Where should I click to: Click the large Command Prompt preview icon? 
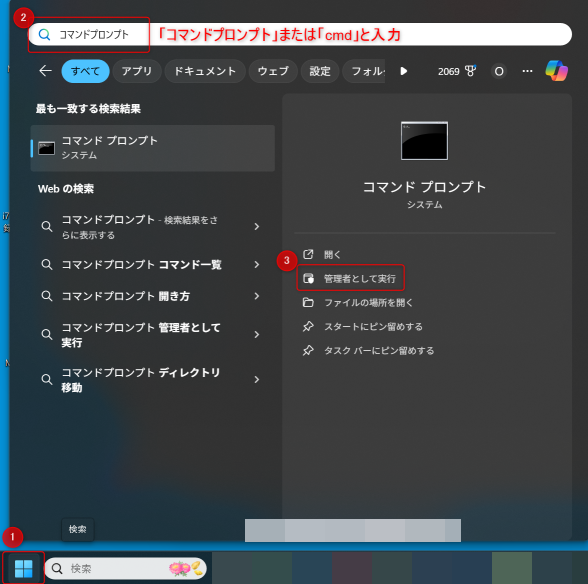click(x=424, y=141)
